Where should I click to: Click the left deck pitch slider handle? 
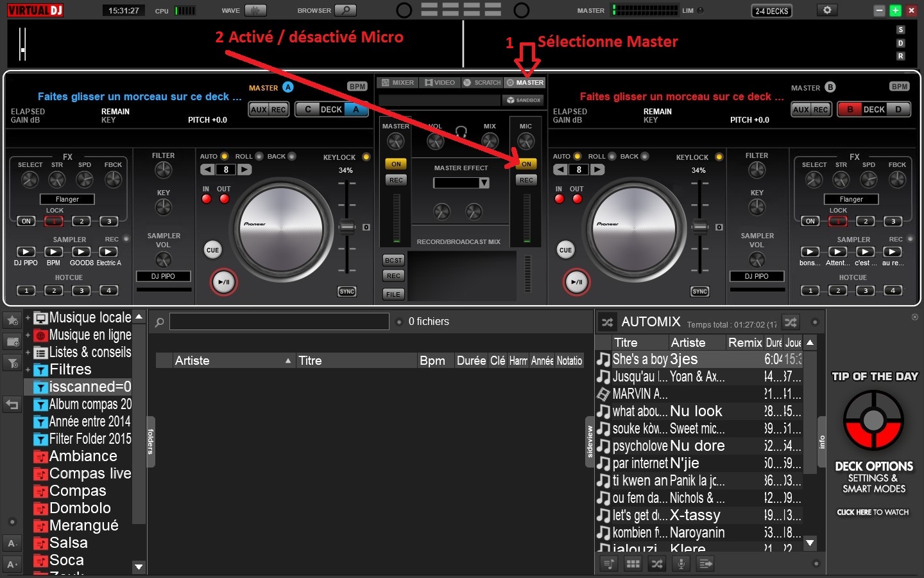coord(346,227)
